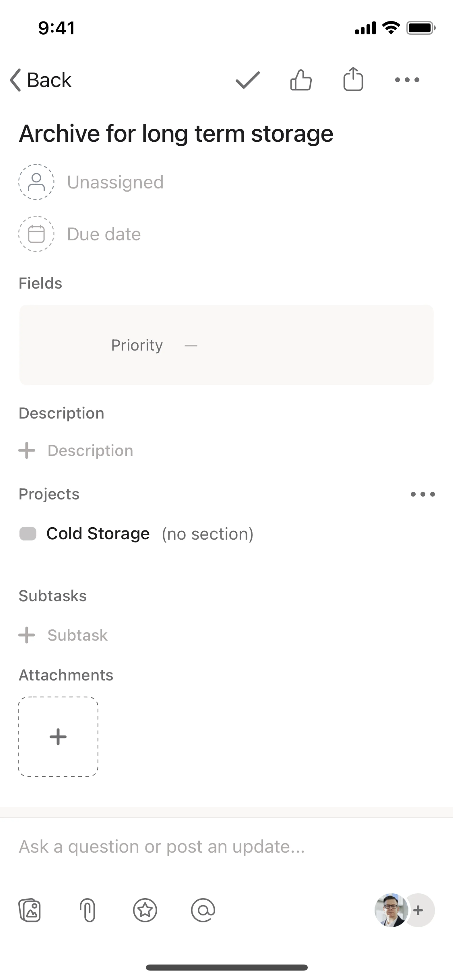Tap the share icon in header
453x980 pixels.
tap(353, 79)
